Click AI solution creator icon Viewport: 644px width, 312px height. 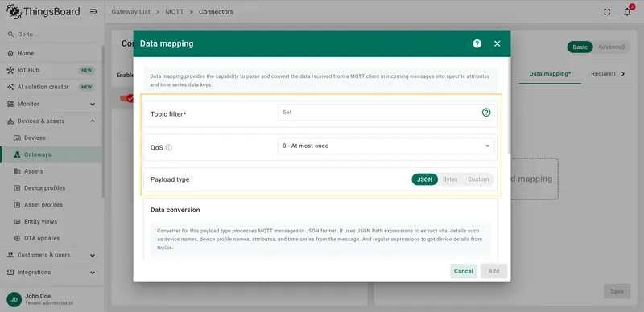click(10, 87)
